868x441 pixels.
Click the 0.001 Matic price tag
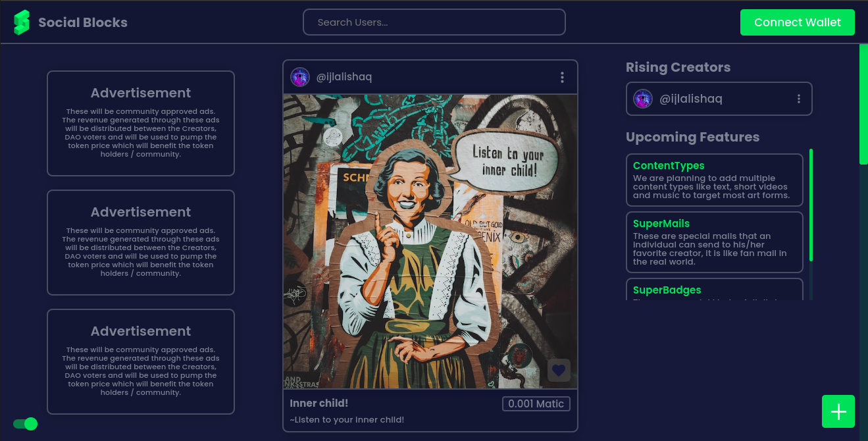pyautogui.click(x=536, y=403)
